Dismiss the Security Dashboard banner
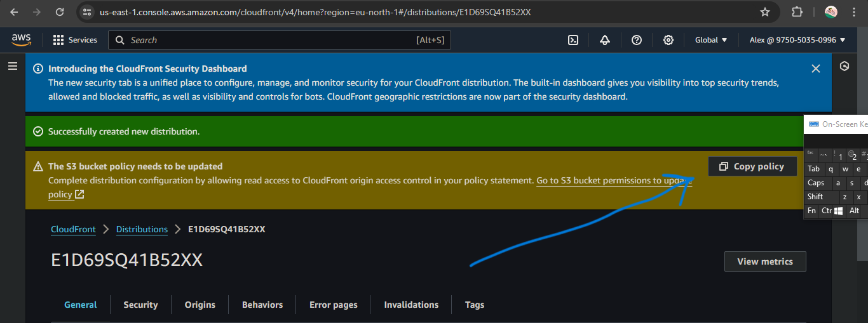 point(816,69)
